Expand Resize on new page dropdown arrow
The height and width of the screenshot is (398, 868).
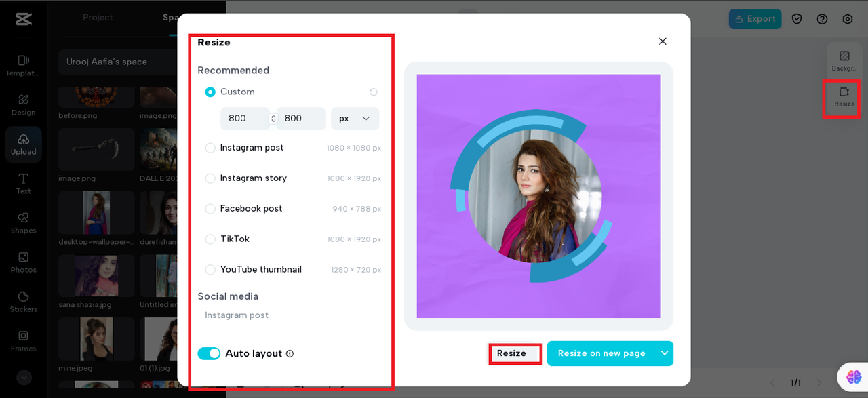664,353
